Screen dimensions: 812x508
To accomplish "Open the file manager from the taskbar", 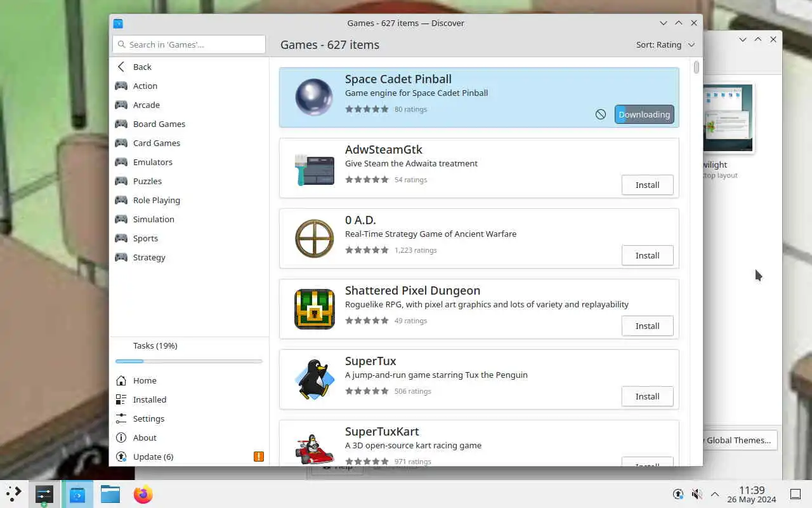I will click(110, 494).
